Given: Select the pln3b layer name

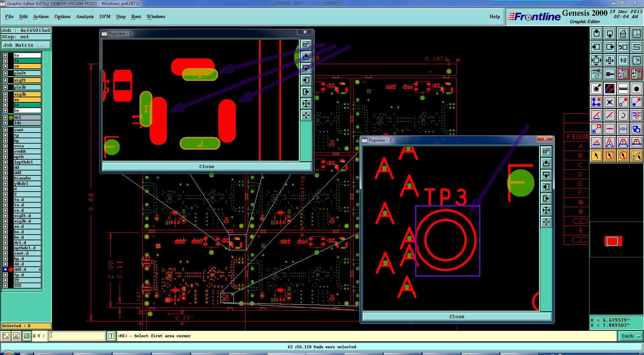Looking at the screenshot, I should [28, 87].
